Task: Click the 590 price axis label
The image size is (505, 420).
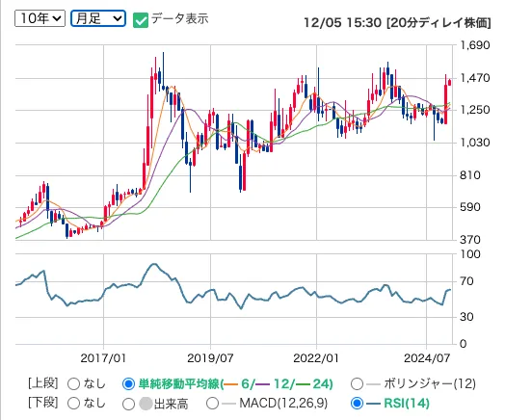Action: (470, 207)
